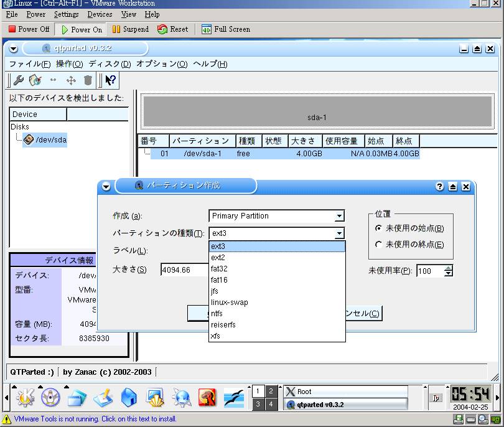Open the Primary Partition dropdown
This screenshot has height=427, width=504.
(276, 216)
